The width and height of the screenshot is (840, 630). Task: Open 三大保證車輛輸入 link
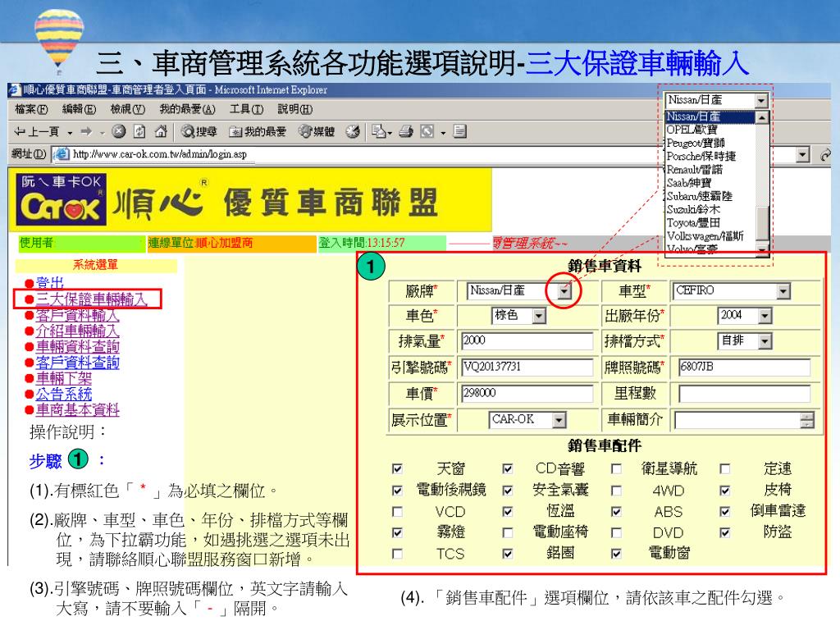91,299
